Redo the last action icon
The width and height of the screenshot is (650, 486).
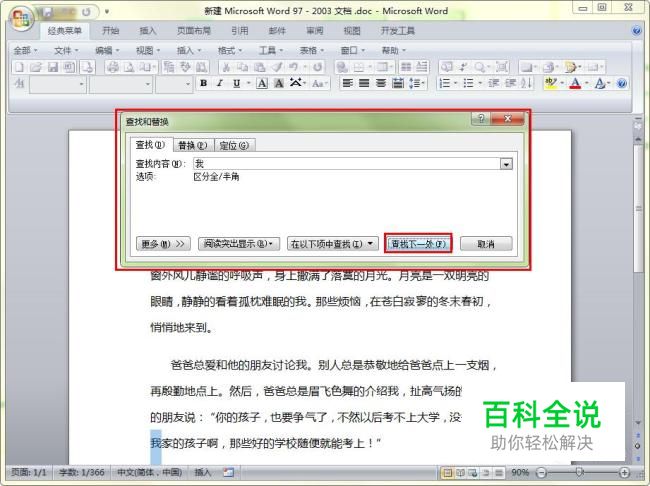pyautogui.click(x=317, y=67)
